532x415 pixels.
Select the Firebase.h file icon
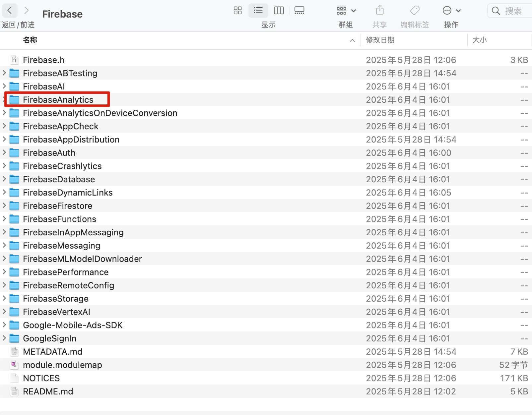[x=14, y=60]
